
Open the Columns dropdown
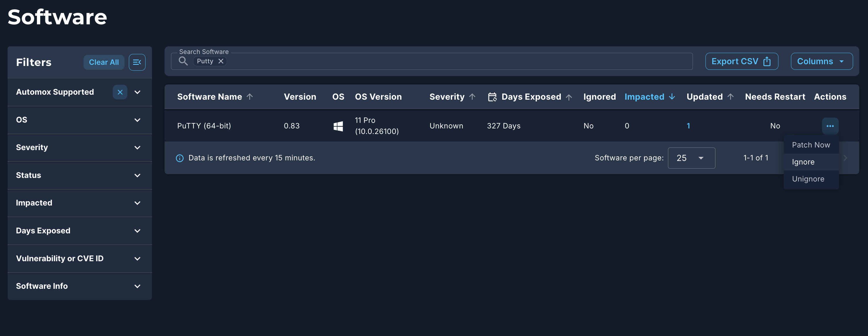(821, 61)
